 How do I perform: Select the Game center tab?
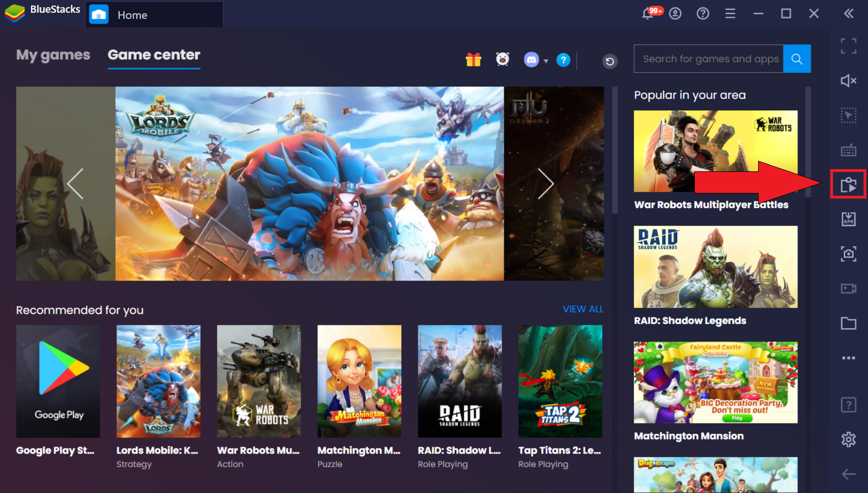154,55
